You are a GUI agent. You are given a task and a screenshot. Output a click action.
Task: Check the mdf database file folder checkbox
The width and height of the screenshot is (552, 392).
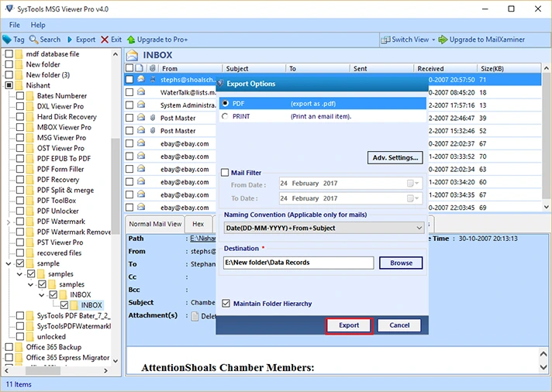(9, 53)
